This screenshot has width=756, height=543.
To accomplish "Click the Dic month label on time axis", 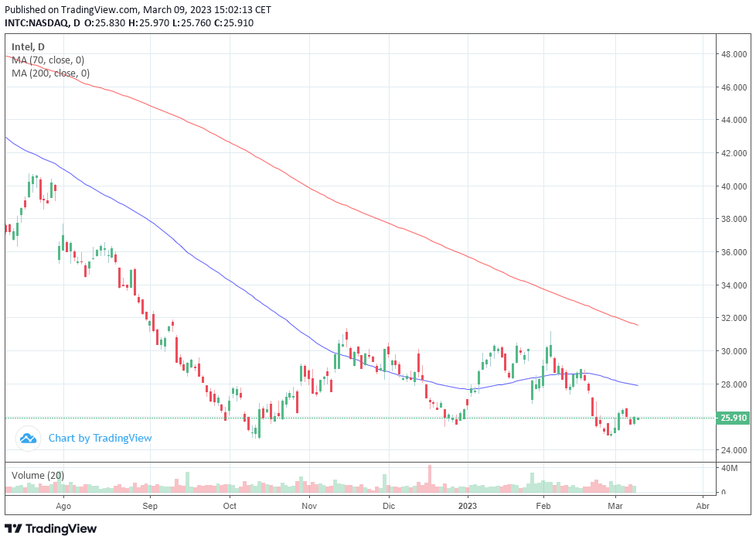I will tap(389, 506).
